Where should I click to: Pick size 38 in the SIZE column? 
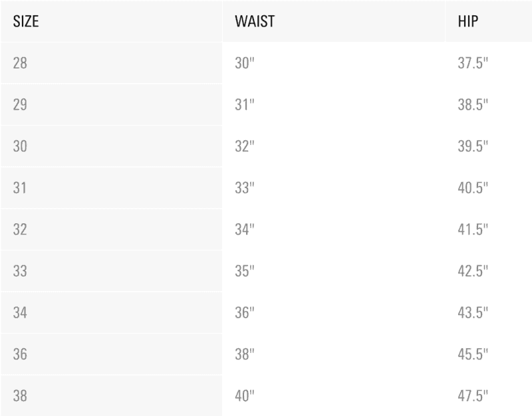pos(20,396)
